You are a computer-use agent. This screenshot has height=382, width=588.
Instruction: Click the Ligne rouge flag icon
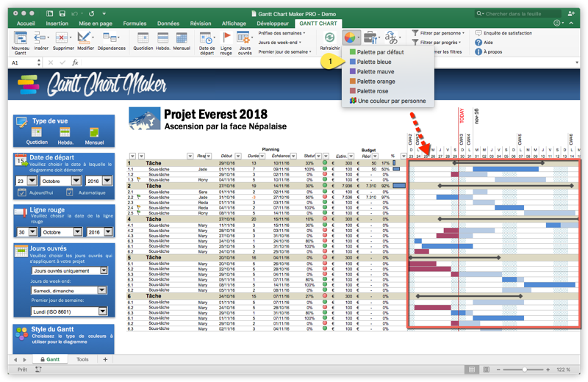click(x=226, y=38)
